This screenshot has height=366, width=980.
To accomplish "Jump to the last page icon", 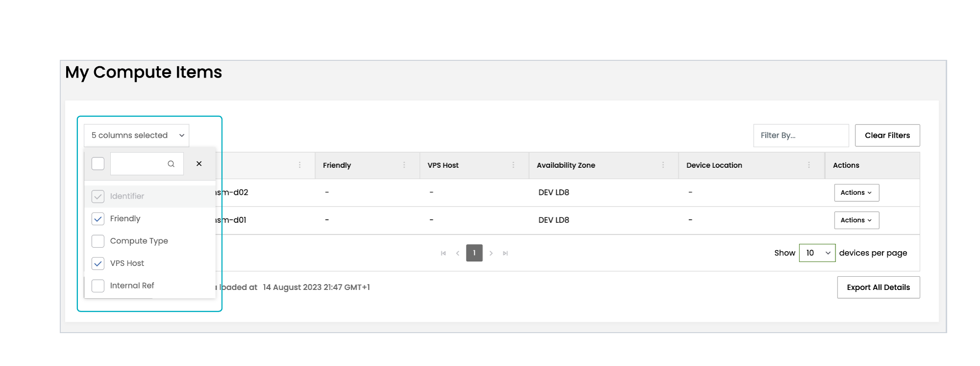I will [x=505, y=253].
